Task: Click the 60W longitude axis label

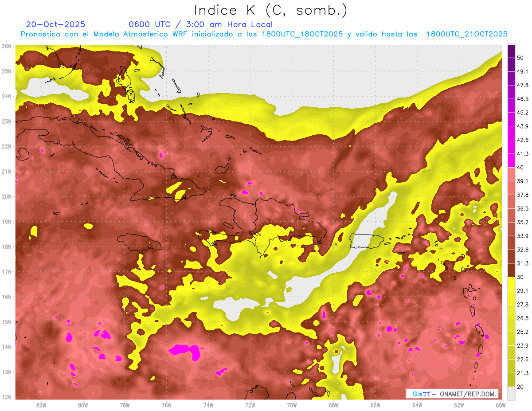Action: (x=501, y=405)
